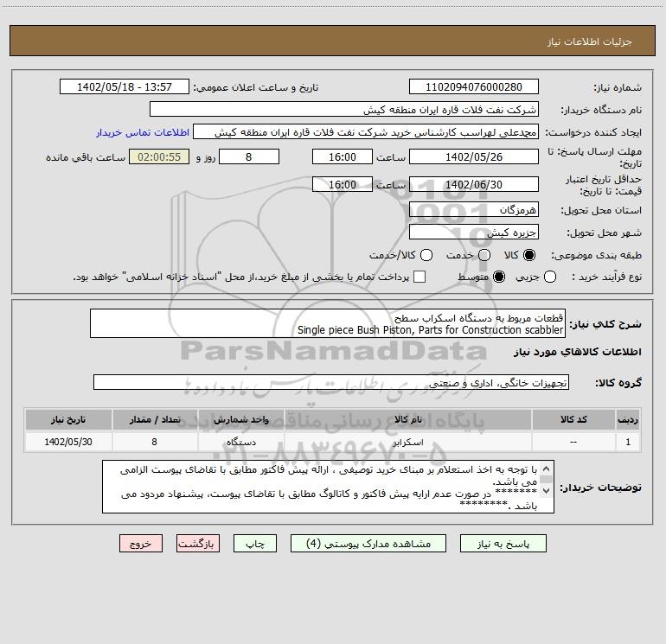This screenshot has height=644, width=666.
Task: Click the remaining days field showing 8
Action: point(249,156)
